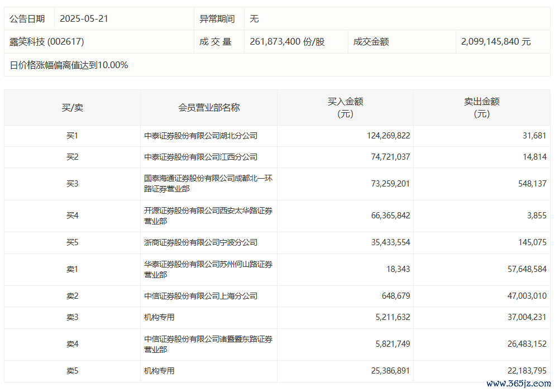
Task: Select sell amount 47,003,010
Action: 527,296
